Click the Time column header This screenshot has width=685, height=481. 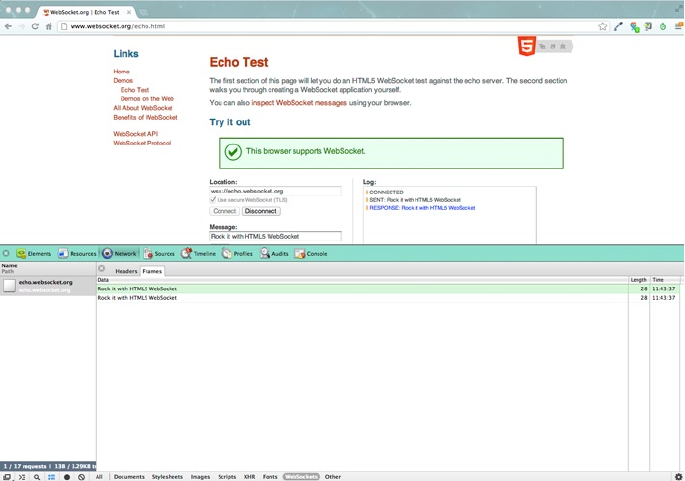(x=664, y=280)
